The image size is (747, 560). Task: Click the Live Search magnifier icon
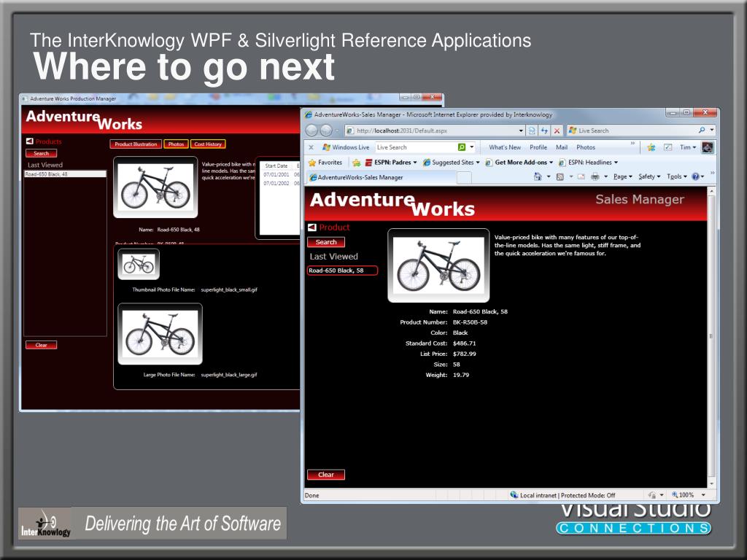tap(702, 130)
